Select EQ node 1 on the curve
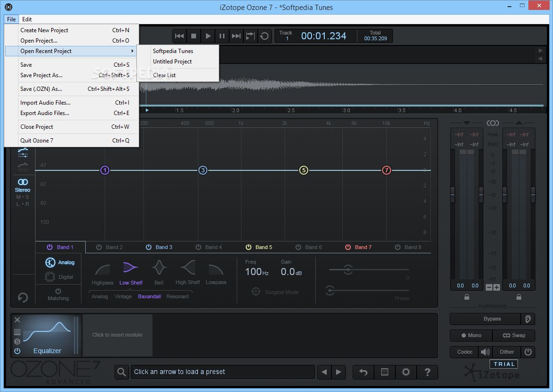 point(105,170)
